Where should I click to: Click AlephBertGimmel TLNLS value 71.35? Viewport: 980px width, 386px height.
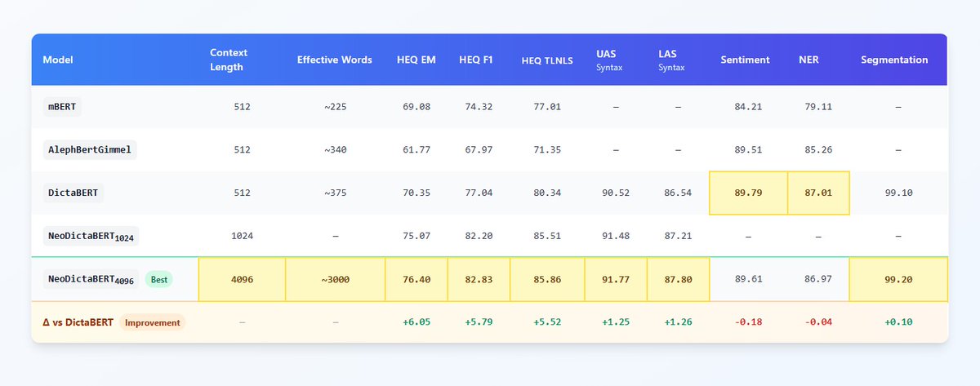point(547,150)
